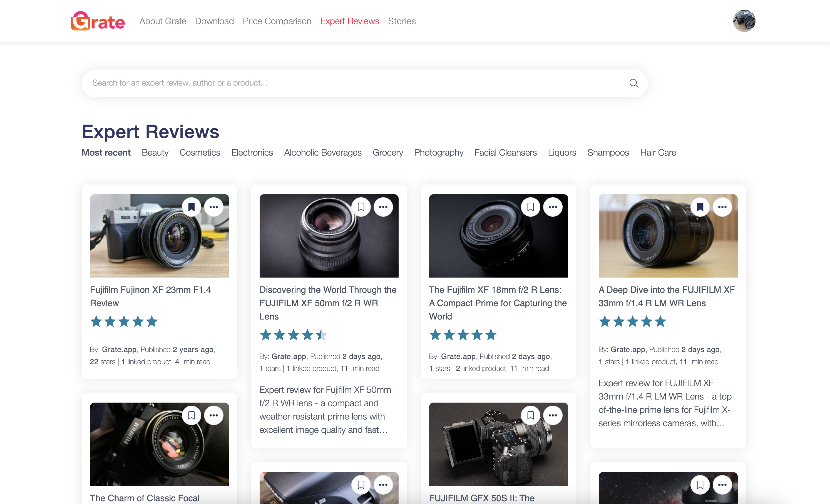The height and width of the screenshot is (504, 830).
Task: Filter reviews by Electronics
Action: [x=252, y=153]
